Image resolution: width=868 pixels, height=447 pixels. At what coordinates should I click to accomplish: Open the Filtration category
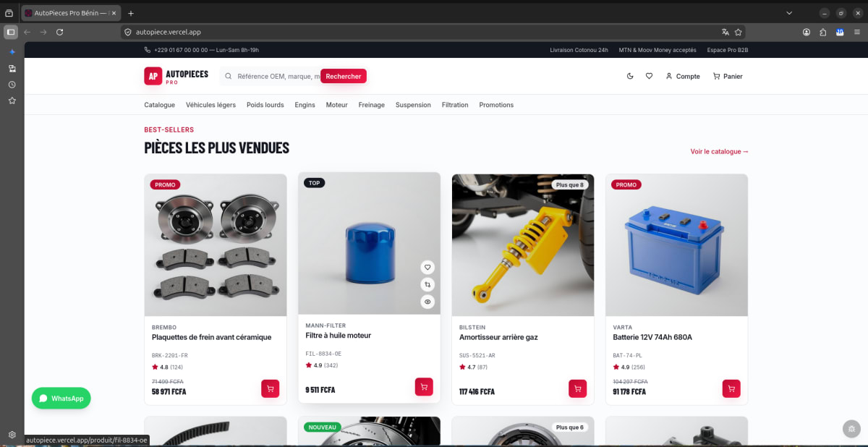[x=455, y=105]
